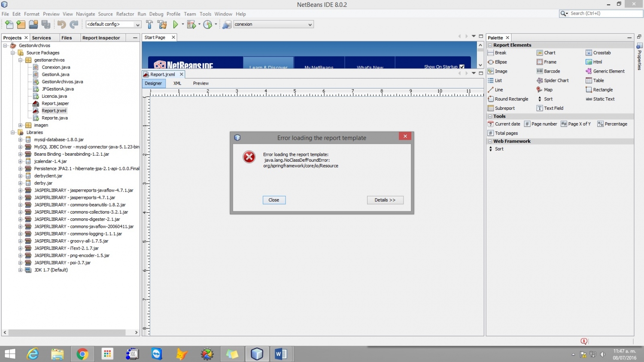Select the Static Text palette element
Image resolution: width=644 pixels, height=362 pixels.
pyautogui.click(x=600, y=99)
